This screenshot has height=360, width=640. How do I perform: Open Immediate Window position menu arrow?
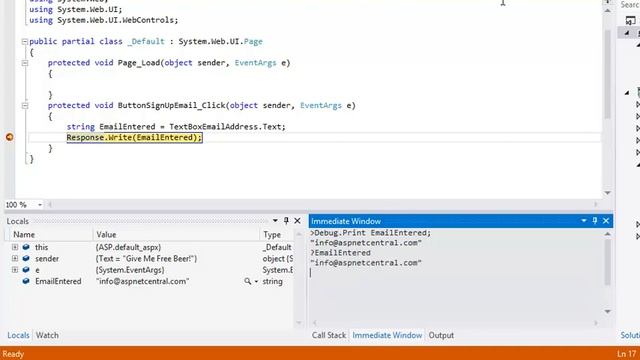[x=584, y=221]
